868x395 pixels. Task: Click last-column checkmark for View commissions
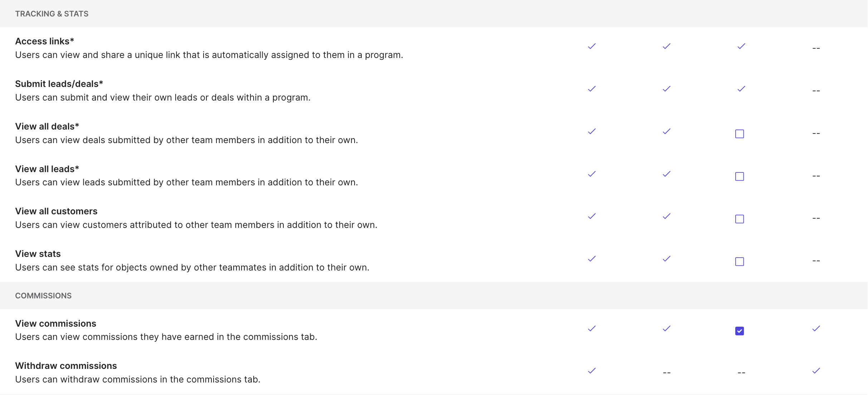coord(816,328)
